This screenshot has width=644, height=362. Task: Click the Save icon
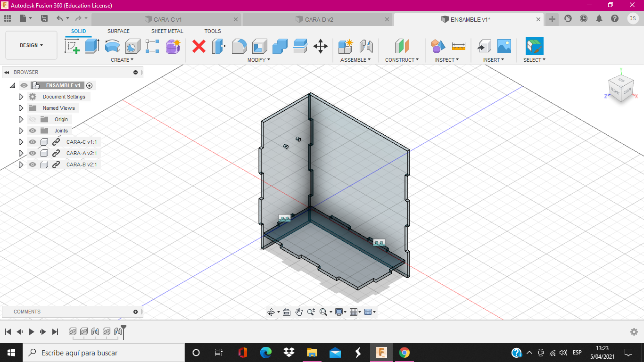coord(44,18)
